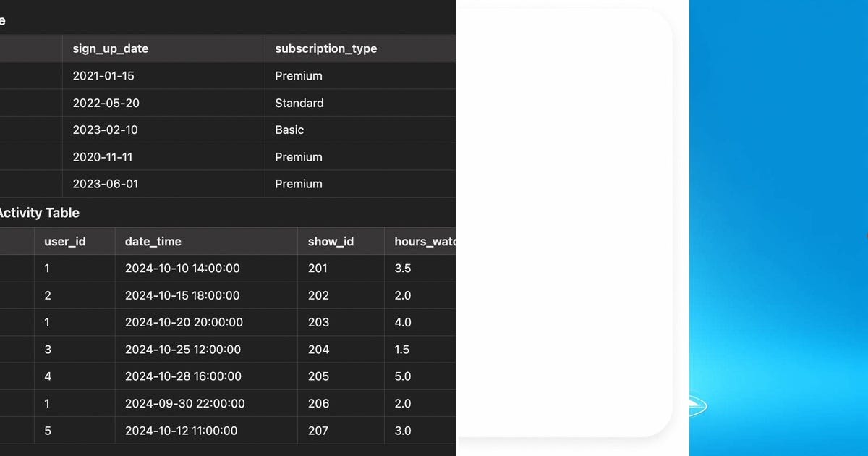Select the Standard subscription cell
Viewport: 868px width, 456px height.
[x=299, y=103]
